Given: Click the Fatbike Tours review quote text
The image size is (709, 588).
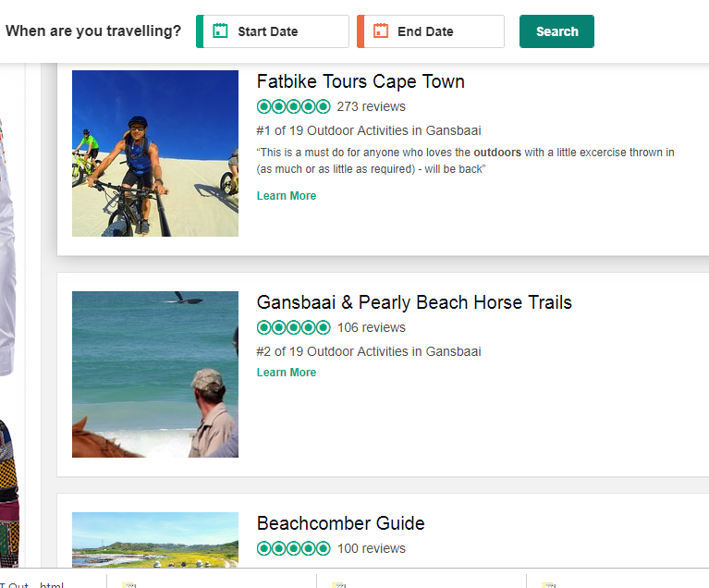Looking at the screenshot, I should pos(465,161).
